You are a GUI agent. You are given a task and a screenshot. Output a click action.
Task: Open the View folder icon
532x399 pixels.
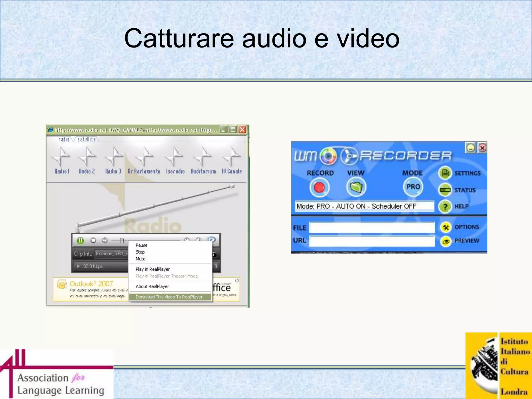[x=356, y=187]
